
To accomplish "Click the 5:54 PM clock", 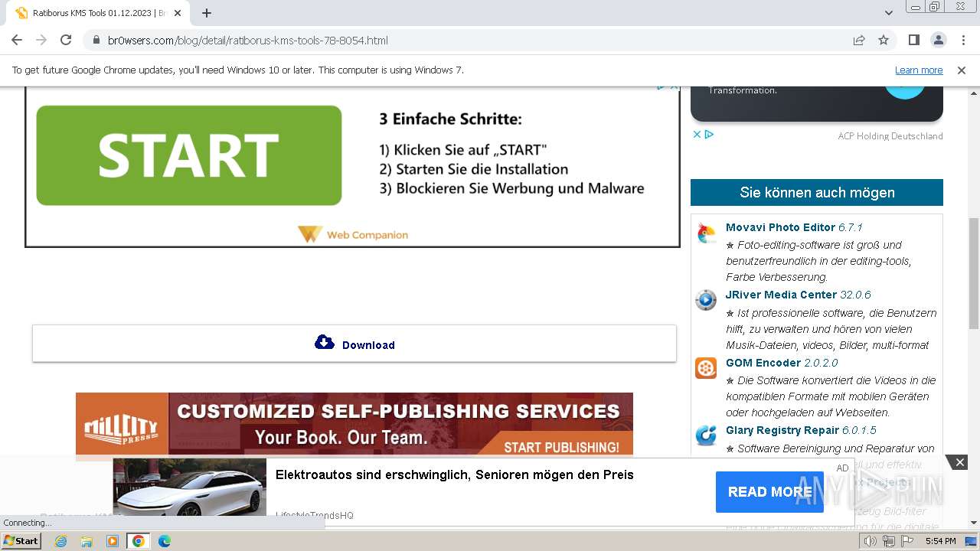I will point(940,541).
